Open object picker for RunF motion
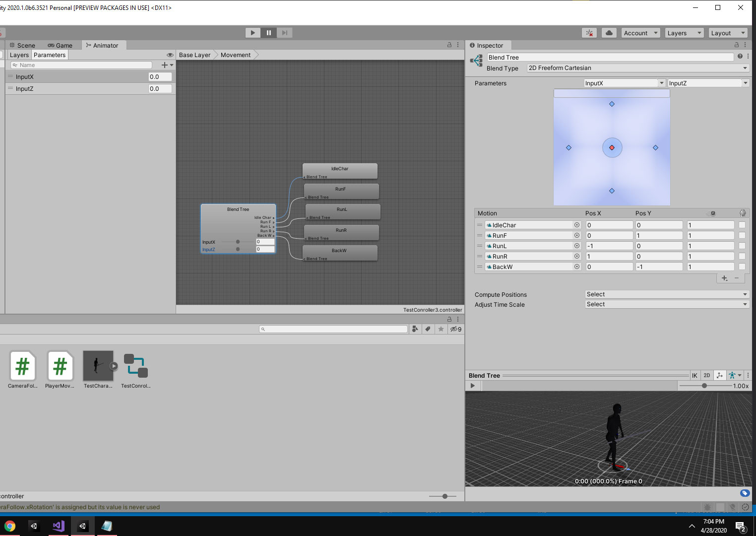Screen dimensions: 756x536 click(577, 236)
